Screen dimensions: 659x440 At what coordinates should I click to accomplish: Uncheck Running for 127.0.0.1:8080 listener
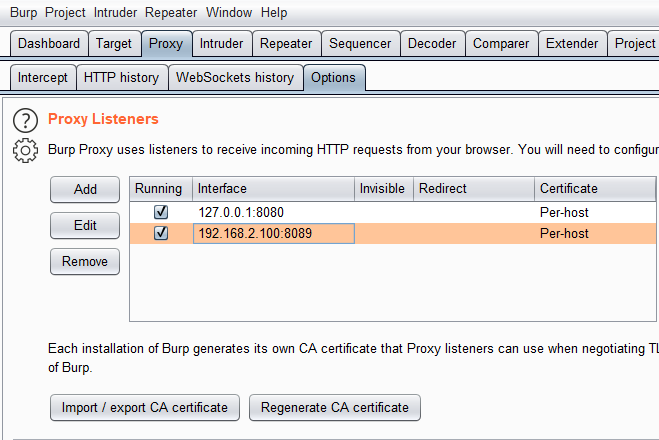click(161, 212)
